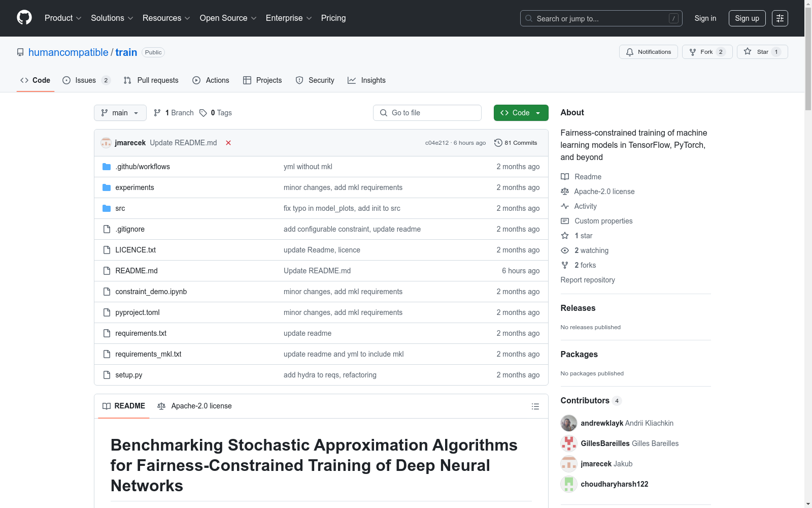Click the Search or jump to field

tap(601, 18)
